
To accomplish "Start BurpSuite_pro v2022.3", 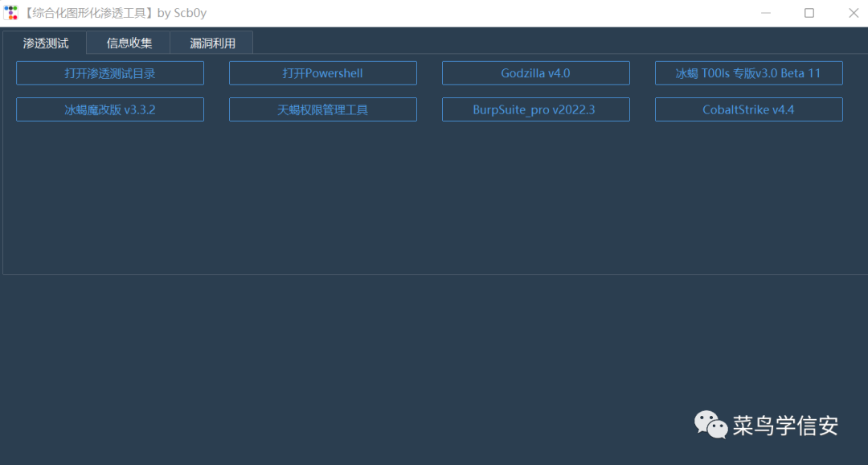I will point(536,109).
